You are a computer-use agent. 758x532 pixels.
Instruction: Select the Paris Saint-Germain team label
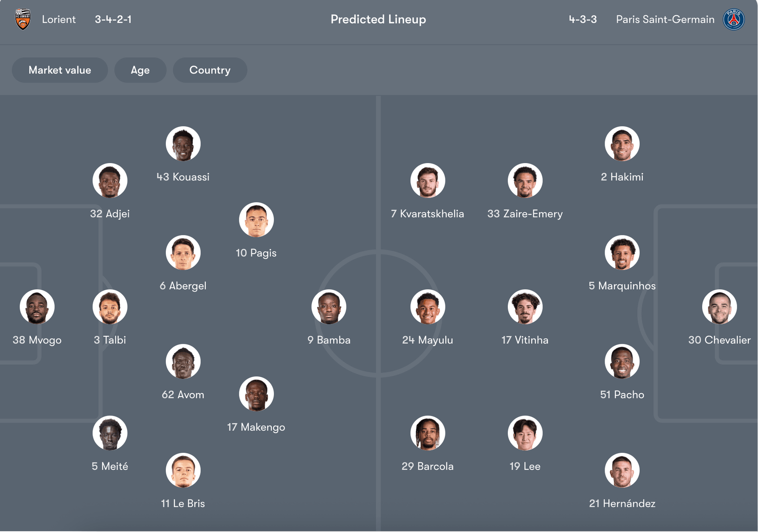(x=665, y=19)
